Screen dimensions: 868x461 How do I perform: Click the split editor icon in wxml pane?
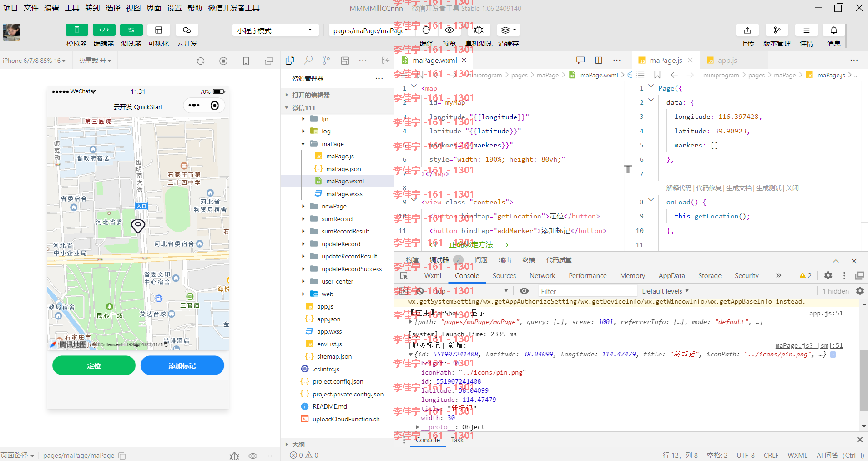(599, 60)
